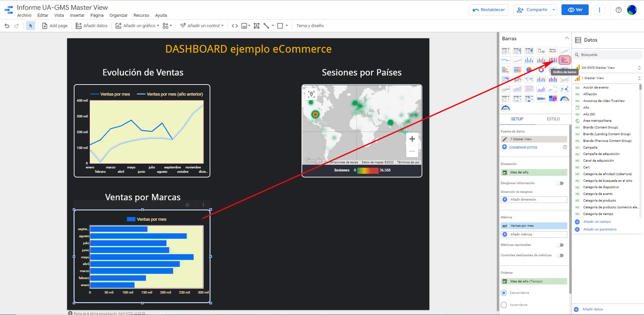
Task: Click the Ventas por mes metric chip
Action: pyautogui.click(x=534, y=226)
